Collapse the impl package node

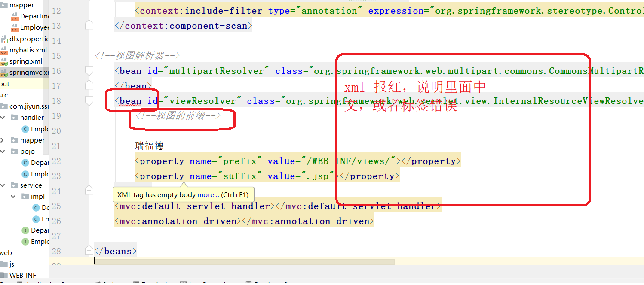(x=14, y=197)
